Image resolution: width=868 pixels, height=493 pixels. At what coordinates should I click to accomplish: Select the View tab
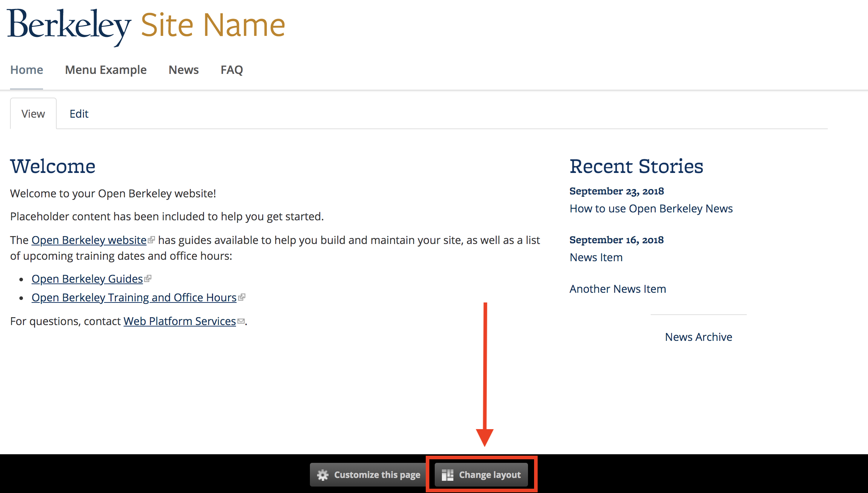point(33,114)
